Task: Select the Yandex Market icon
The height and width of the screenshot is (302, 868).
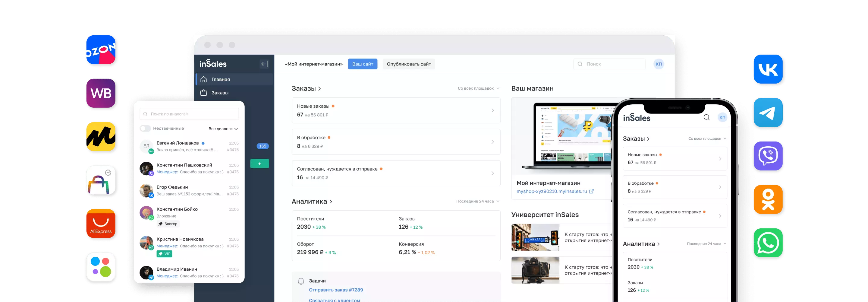Action: pyautogui.click(x=101, y=137)
